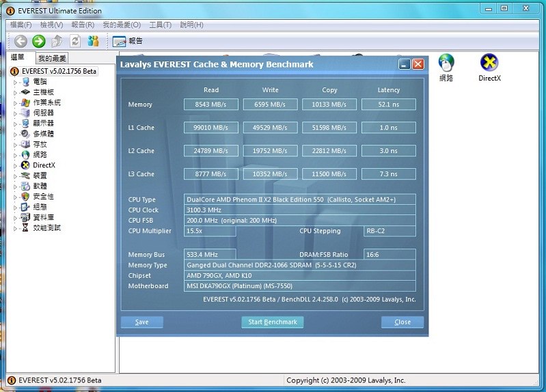Click the Refresh toolbar icon
This screenshot has height=392, width=546.
coord(75,41)
